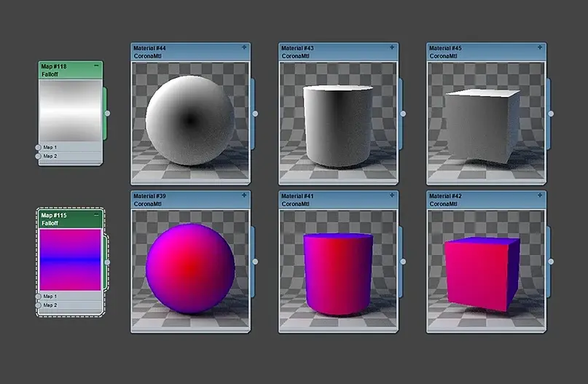
Task: Collapse Map #118 Falloff node
Action: 96,66
